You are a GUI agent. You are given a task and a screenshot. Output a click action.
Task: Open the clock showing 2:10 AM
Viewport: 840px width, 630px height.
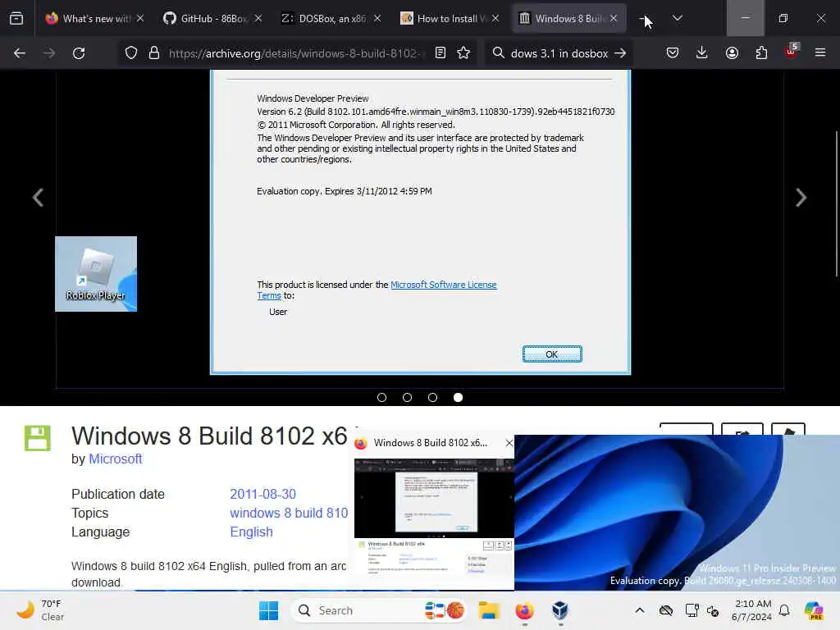(x=751, y=610)
